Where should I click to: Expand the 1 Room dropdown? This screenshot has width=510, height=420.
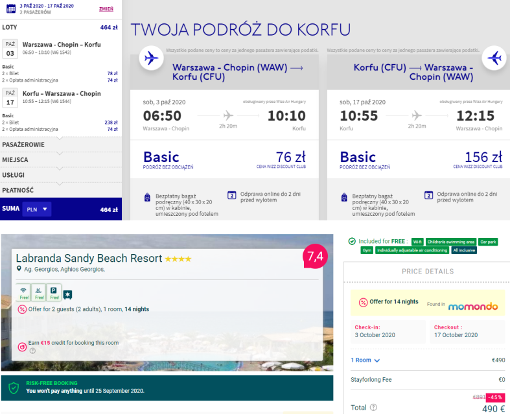365,360
